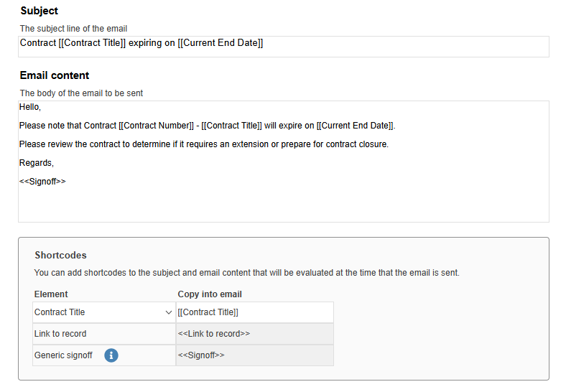Click the Shortcodes section heading

pyautogui.click(x=60, y=255)
